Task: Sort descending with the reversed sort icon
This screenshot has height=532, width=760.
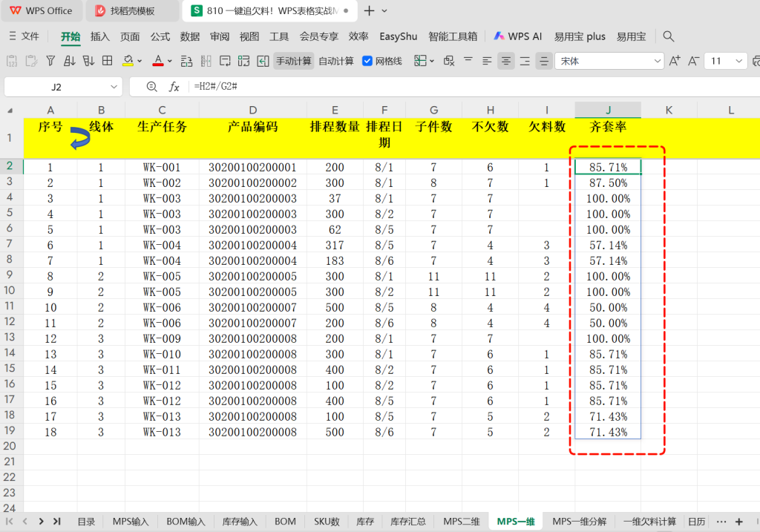Action: 88,61
